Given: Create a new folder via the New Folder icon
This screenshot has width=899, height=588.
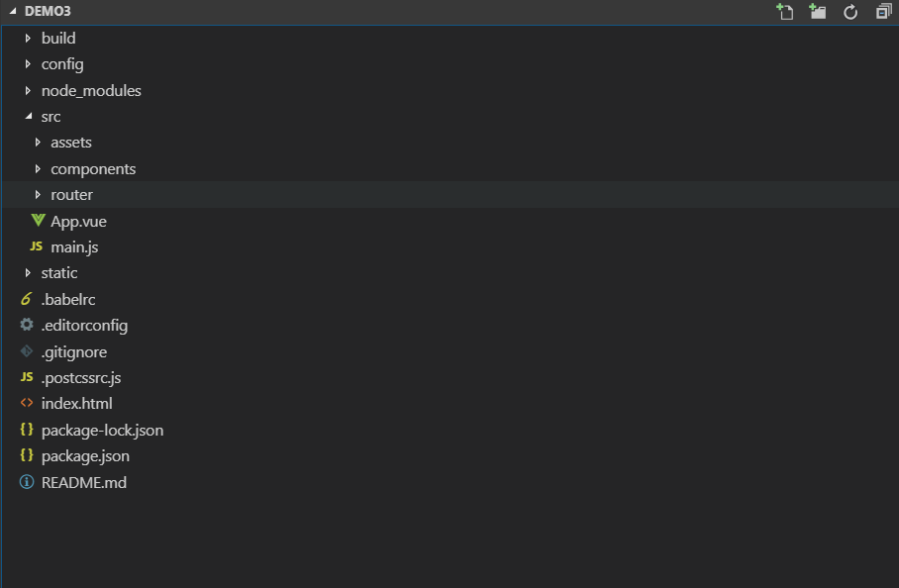Looking at the screenshot, I should 816,12.
